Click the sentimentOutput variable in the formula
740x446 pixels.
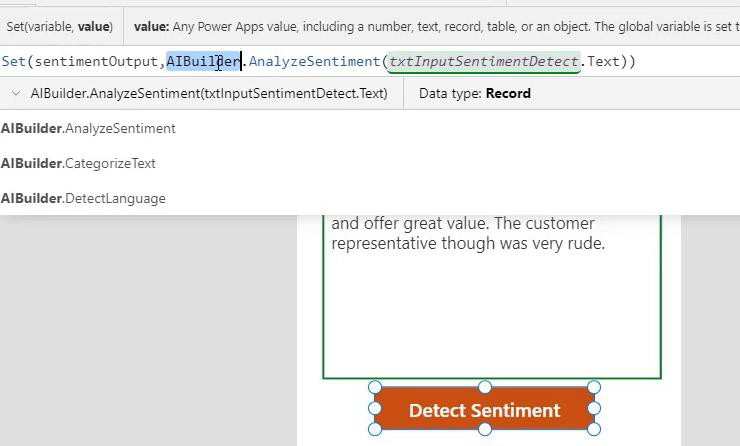click(96, 61)
